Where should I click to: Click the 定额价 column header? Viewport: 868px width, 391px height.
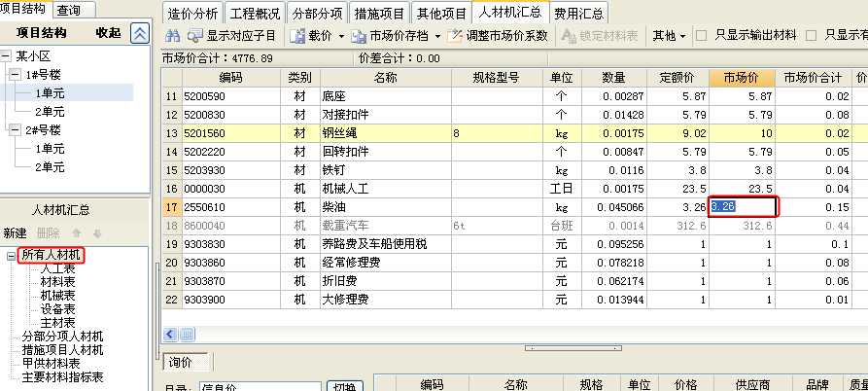click(x=677, y=78)
